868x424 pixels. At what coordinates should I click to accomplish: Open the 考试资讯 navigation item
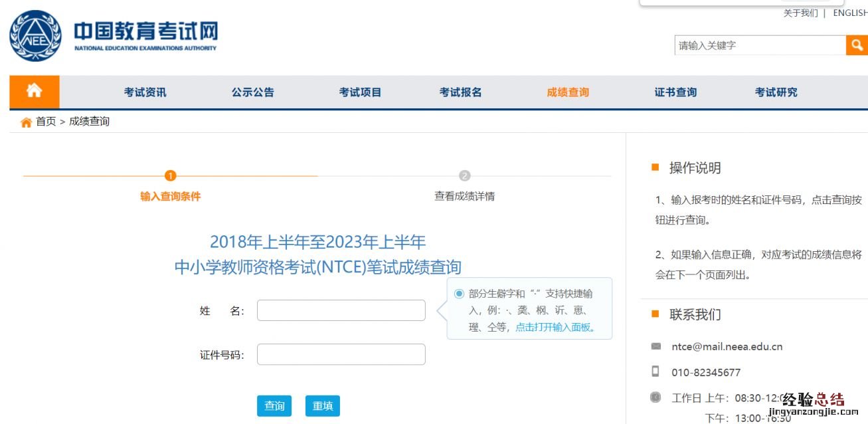(x=144, y=92)
